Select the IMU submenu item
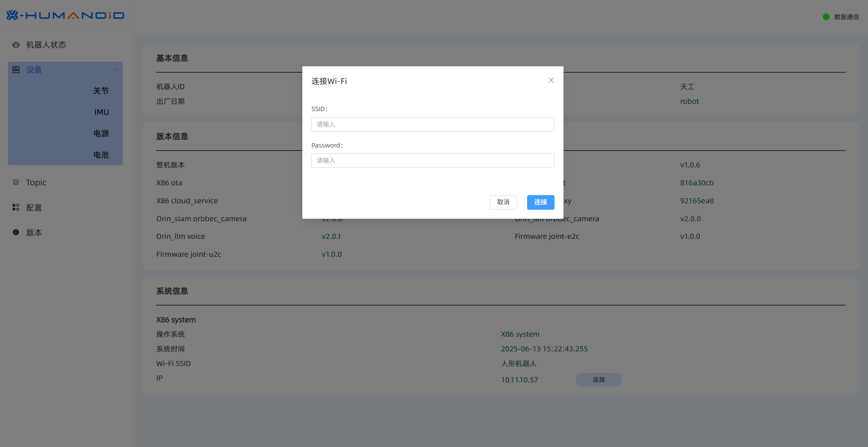The image size is (868, 447). tap(101, 112)
